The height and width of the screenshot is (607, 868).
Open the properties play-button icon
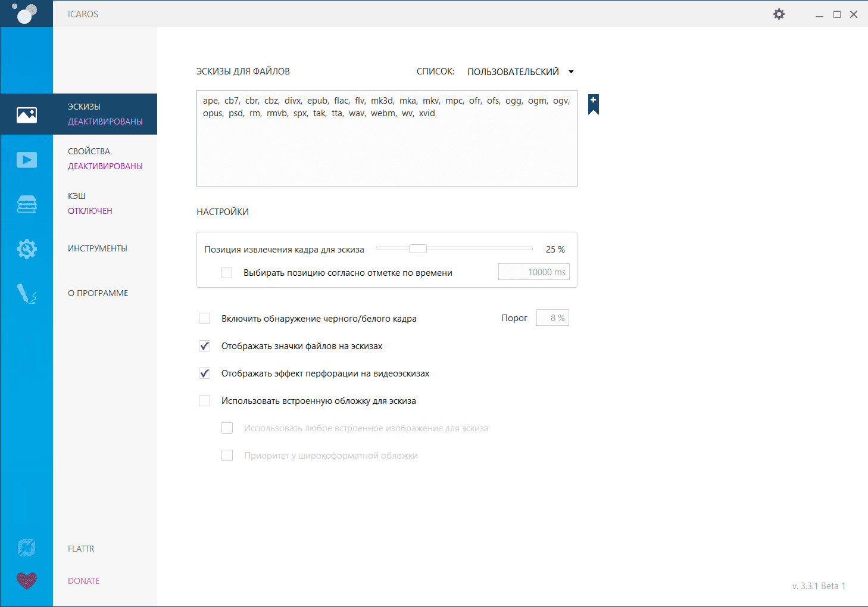27,160
